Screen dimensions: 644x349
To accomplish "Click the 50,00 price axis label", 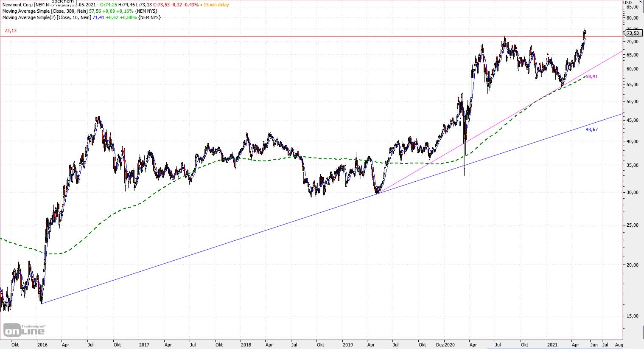I will pyautogui.click(x=633, y=101).
